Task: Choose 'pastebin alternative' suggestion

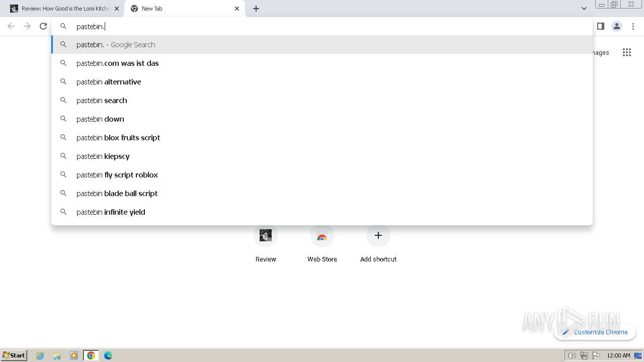Action: tap(322, 82)
